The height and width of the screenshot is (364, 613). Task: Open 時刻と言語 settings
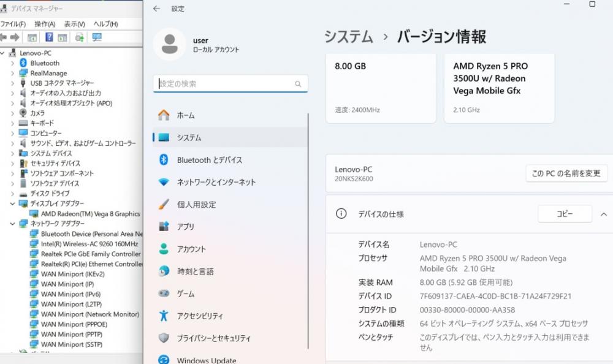230,271
